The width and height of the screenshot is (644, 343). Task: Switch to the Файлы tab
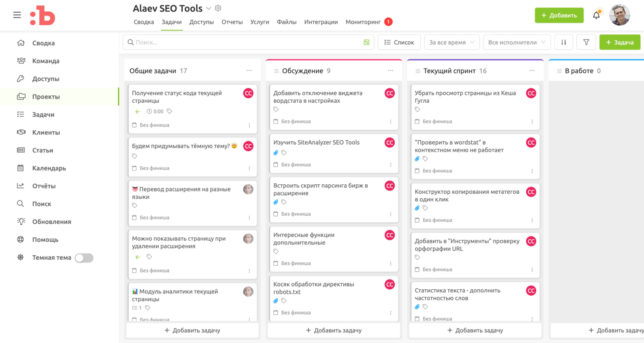tap(287, 22)
